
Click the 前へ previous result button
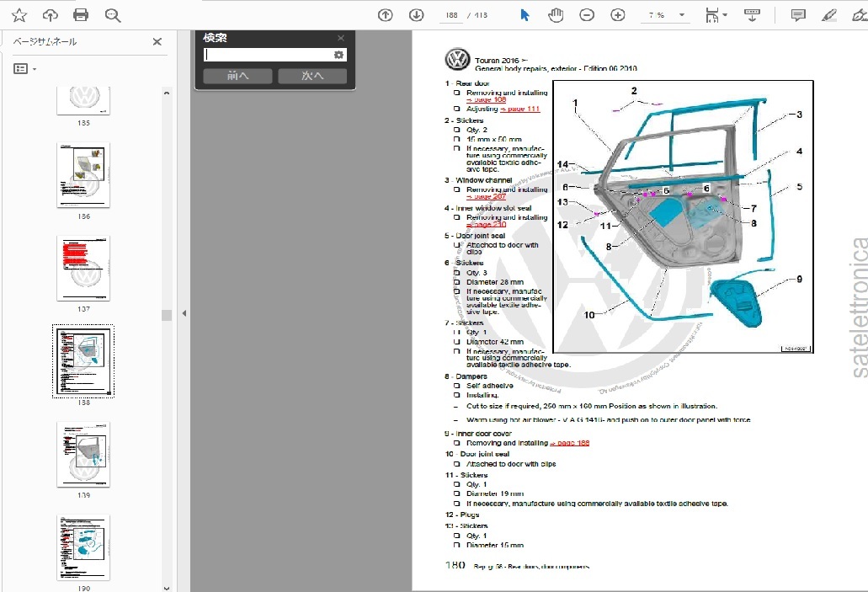click(237, 76)
